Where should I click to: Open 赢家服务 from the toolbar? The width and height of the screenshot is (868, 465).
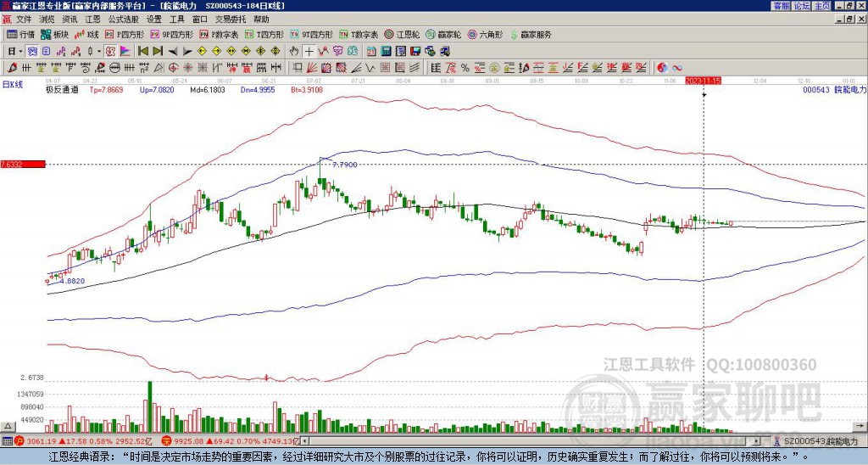531,34
